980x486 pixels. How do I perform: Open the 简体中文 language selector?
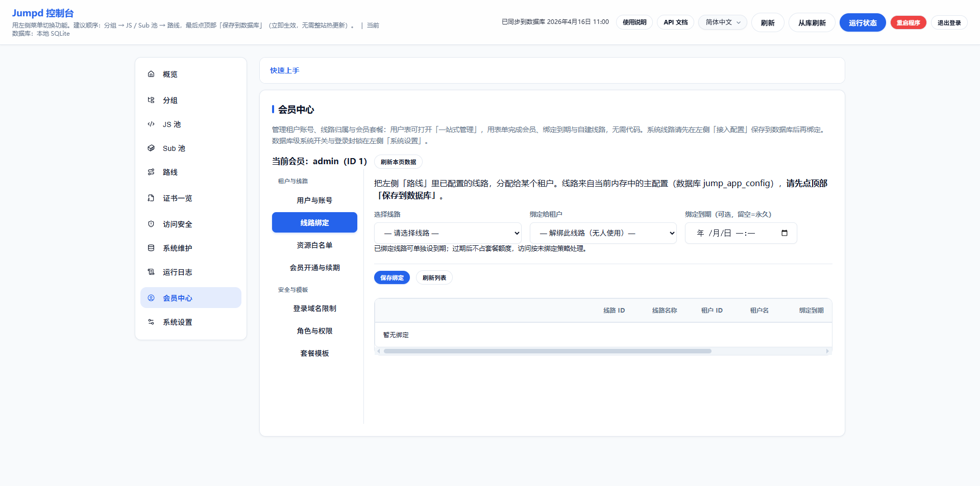(x=722, y=22)
